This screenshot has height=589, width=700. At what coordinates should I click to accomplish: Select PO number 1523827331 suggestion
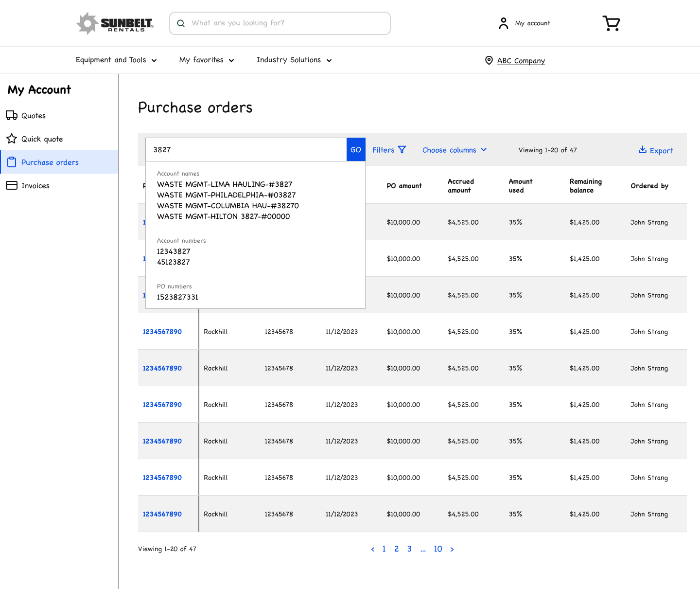[x=177, y=297]
